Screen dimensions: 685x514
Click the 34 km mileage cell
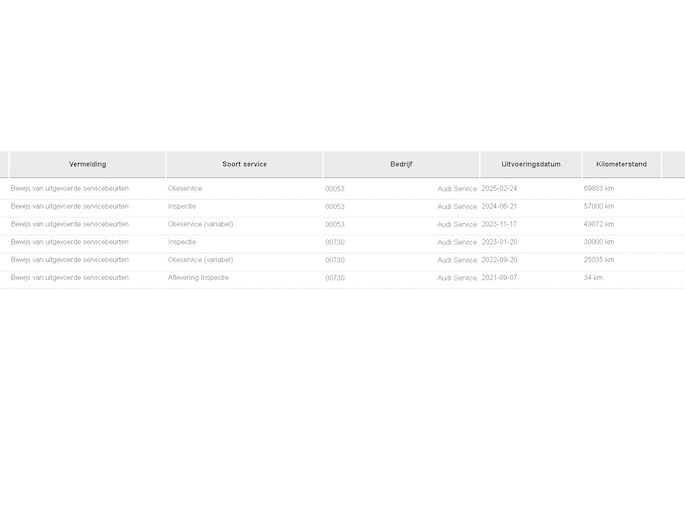593,278
